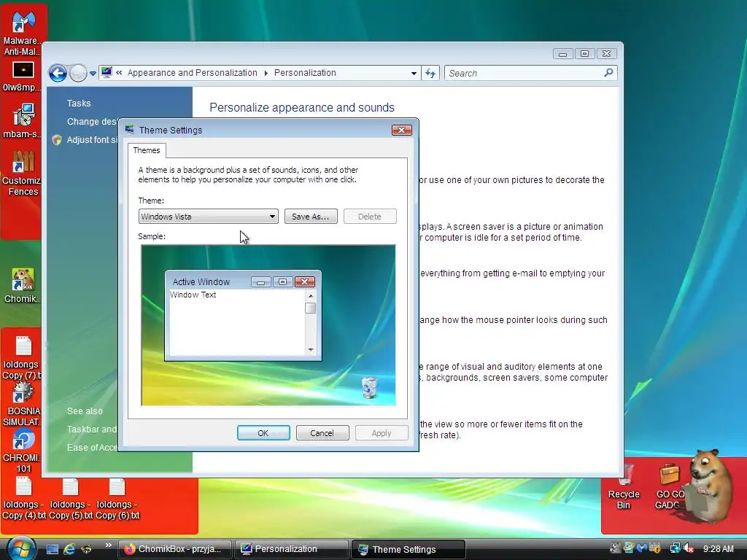Click the Forward navigation button

point(78,74)
